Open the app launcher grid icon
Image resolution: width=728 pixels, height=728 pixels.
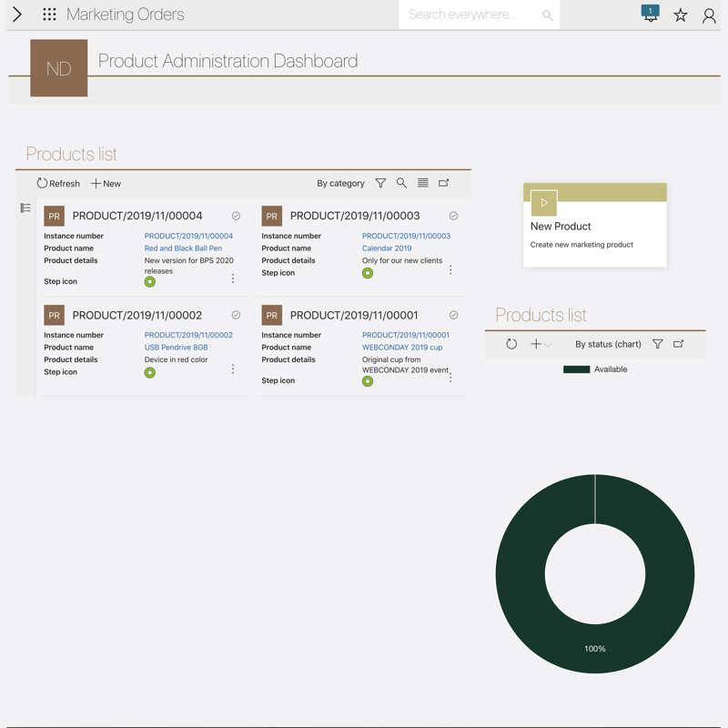49,15
